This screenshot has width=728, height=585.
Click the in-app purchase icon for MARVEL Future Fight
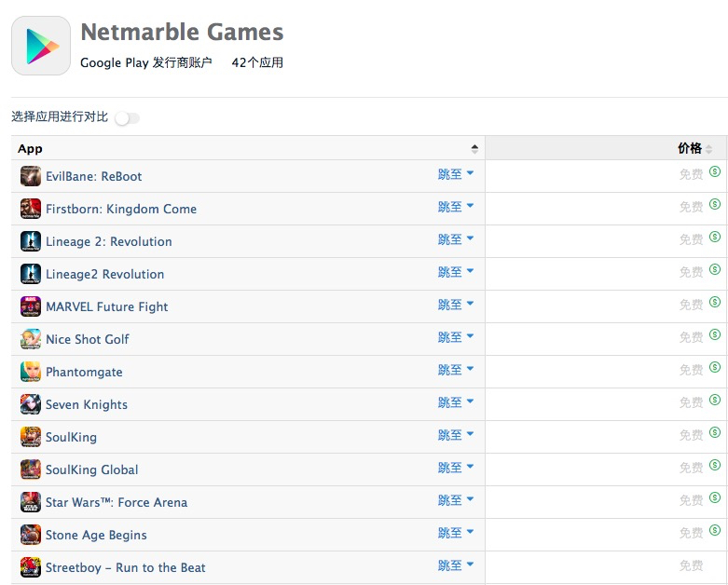click(x=715, y=302)
